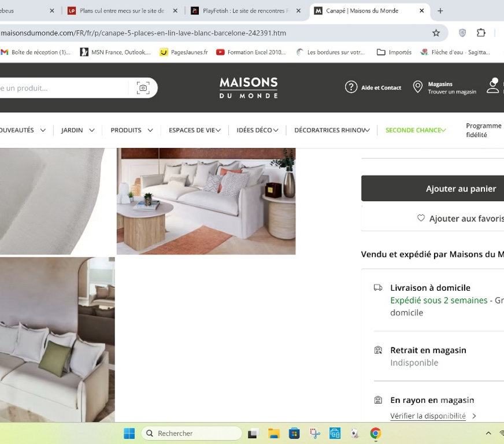Viewport: 504px width, 444px height.
Task: Open the user account icon
Action: click(x=492, y=86)
